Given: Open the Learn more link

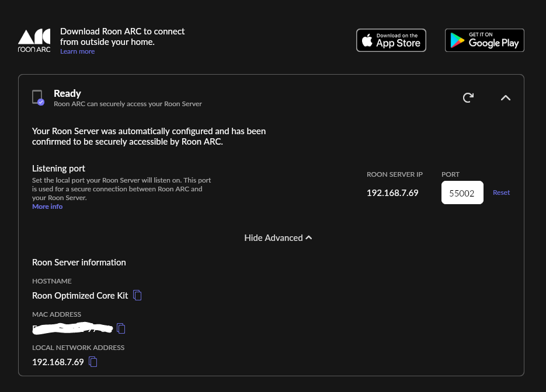Looking at the screenshot, I should click(77, 51).
